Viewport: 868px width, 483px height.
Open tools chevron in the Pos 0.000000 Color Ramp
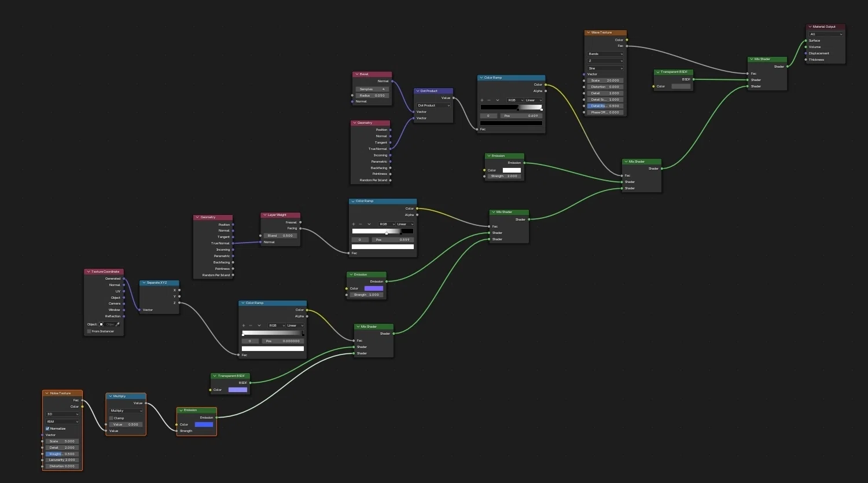pos(259,325)
